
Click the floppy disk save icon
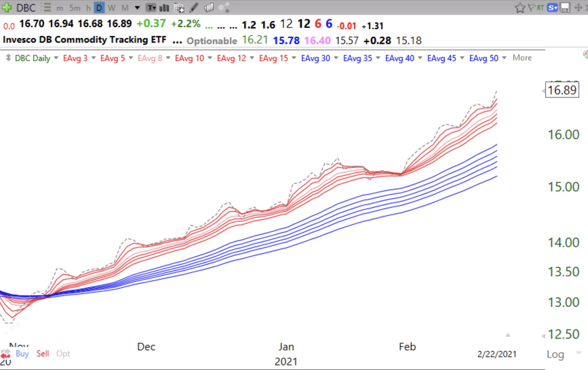coord(565,7)
